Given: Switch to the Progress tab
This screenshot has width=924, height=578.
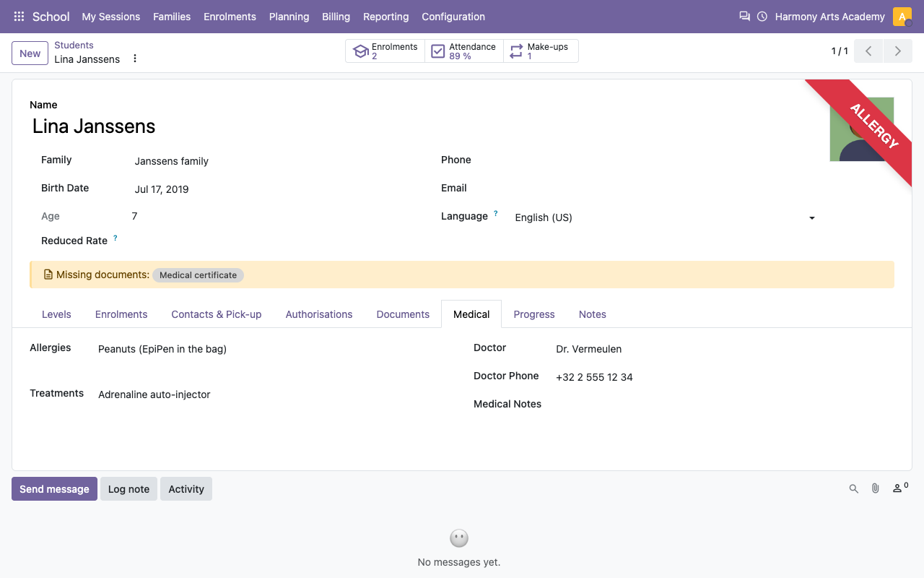Looking at the screenshot, I should 534,314.
